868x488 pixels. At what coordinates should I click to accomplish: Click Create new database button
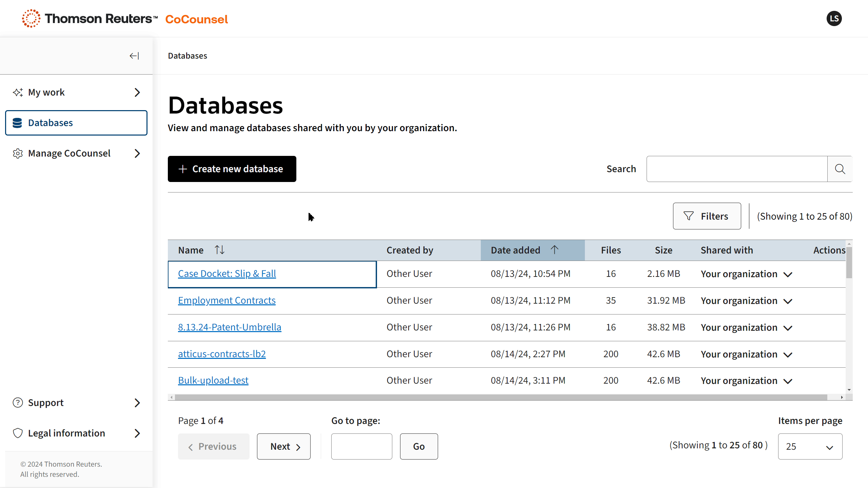tap(232, 169)
